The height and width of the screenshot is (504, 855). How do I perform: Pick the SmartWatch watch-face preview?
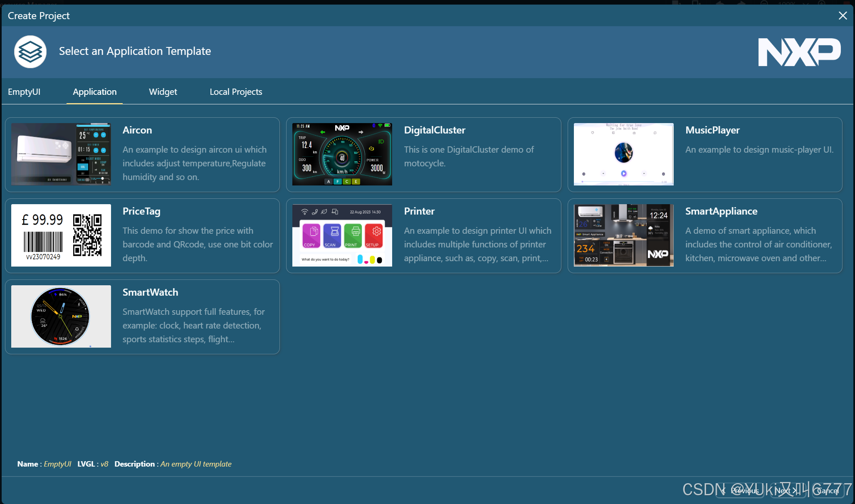[61, 316]
